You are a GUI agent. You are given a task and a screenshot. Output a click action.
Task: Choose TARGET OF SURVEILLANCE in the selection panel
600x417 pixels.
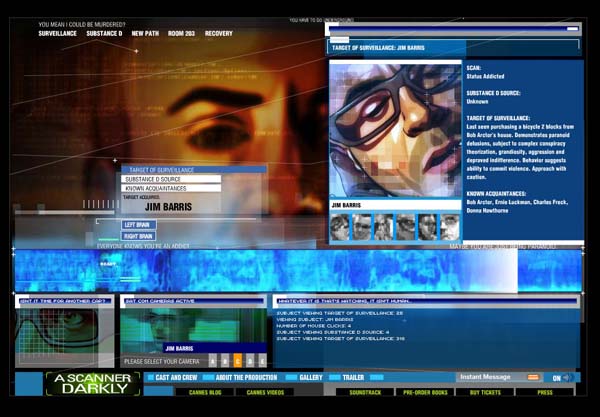194,169
